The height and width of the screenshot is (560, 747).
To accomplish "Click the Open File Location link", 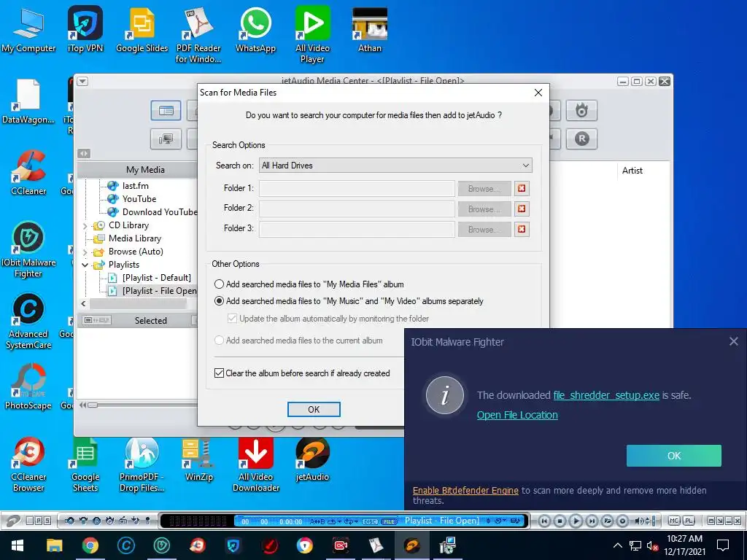I will (x=517, y=415).
